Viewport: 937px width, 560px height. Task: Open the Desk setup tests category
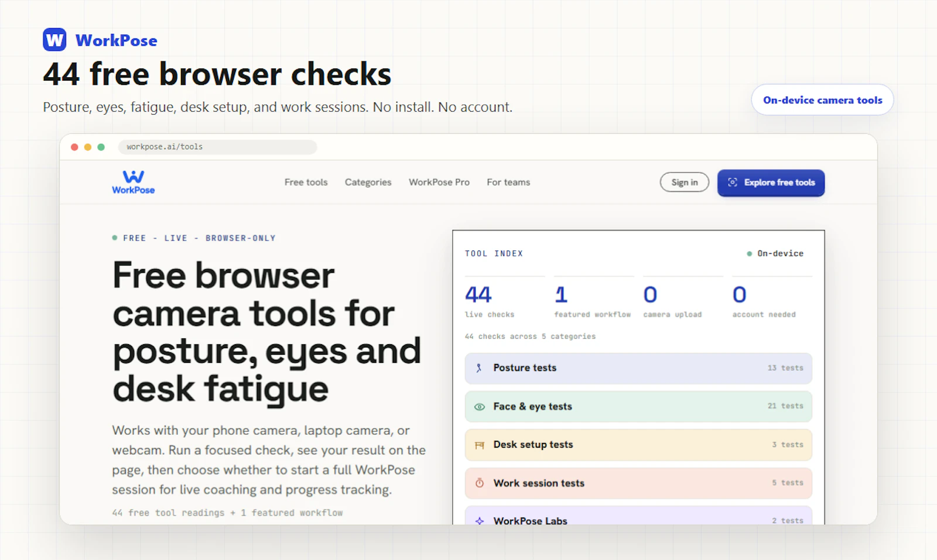point(638,445)
